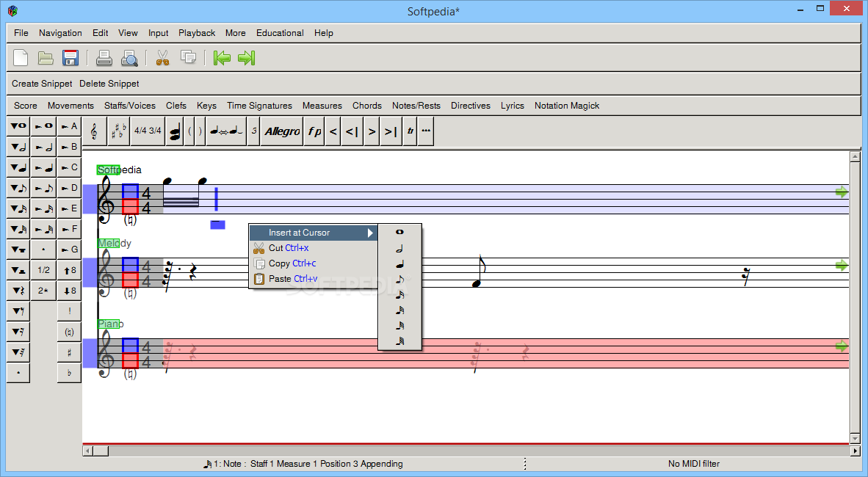Click the triangle quarter note duration button
The image size is (868, 477).
[18, 167]
